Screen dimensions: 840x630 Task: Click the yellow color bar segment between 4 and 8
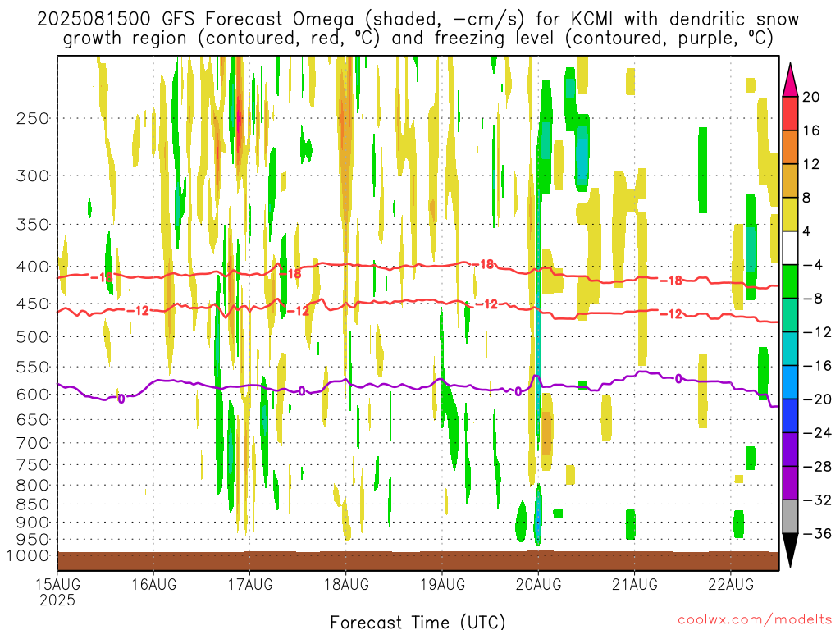790,214
